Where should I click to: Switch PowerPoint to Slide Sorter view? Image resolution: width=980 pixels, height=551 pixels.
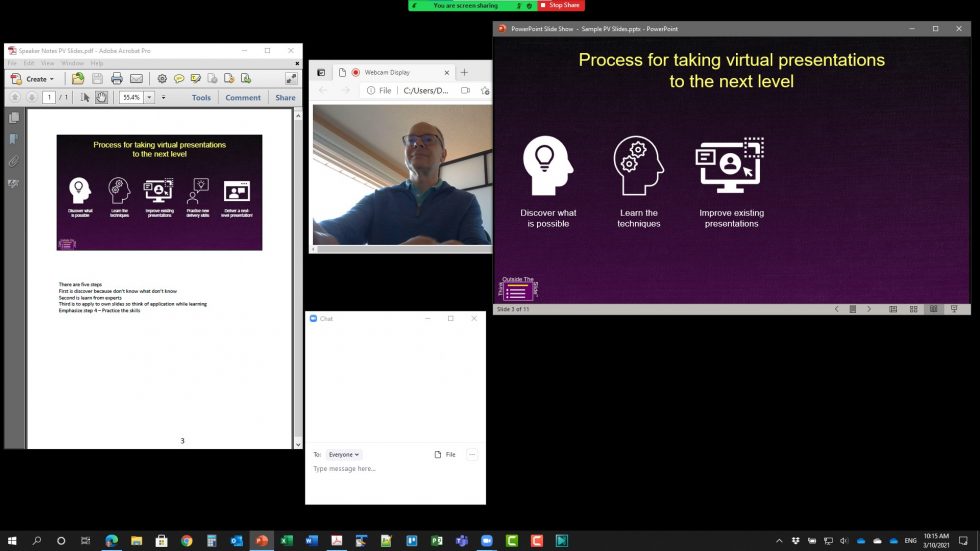[x=913, y=309]
